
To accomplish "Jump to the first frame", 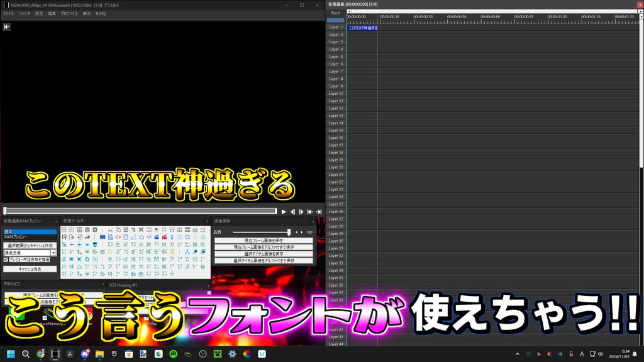I will [310, 212].
